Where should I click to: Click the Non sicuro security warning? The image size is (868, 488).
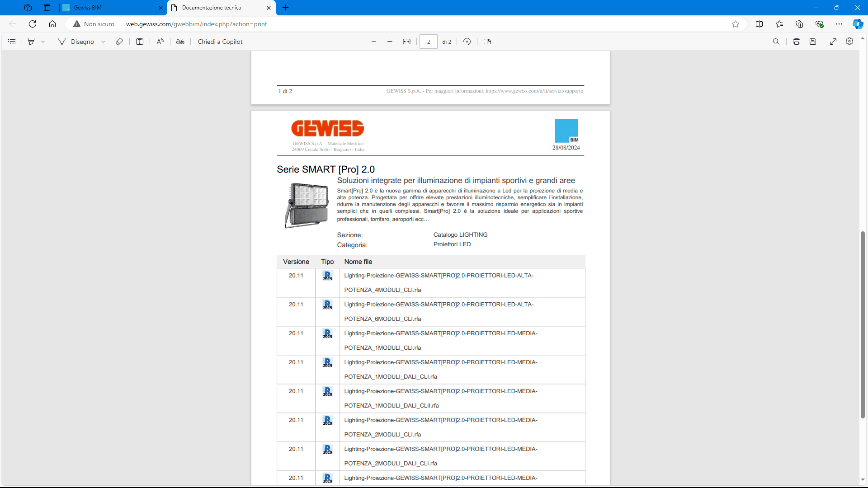94,24
